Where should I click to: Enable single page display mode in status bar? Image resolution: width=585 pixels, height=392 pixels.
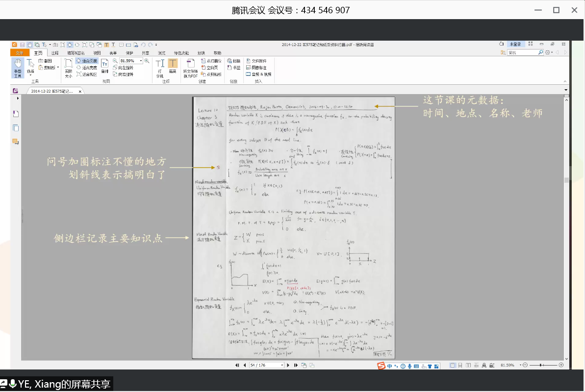[453, 365]
